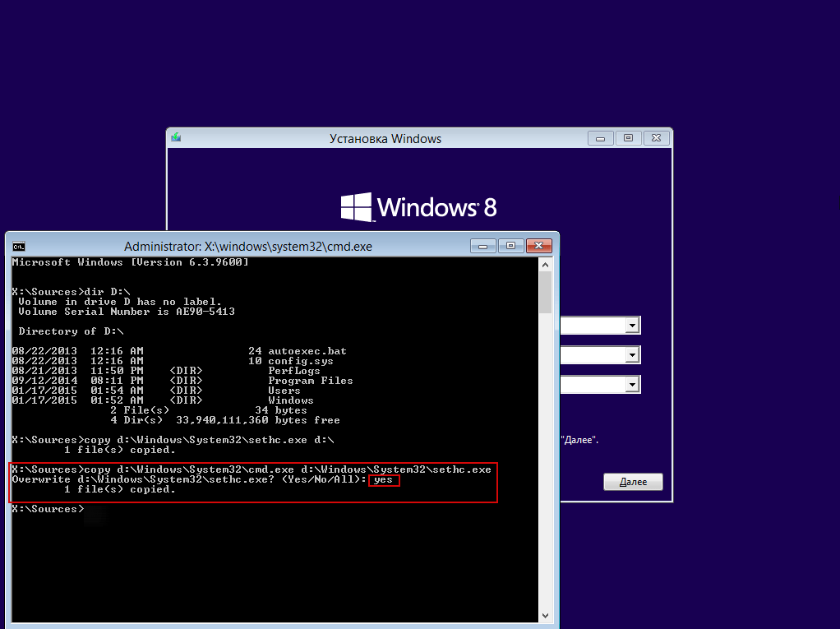Minimize the Установка Windows window
Viewport: 840px width, 629px height.
(601, 138)
